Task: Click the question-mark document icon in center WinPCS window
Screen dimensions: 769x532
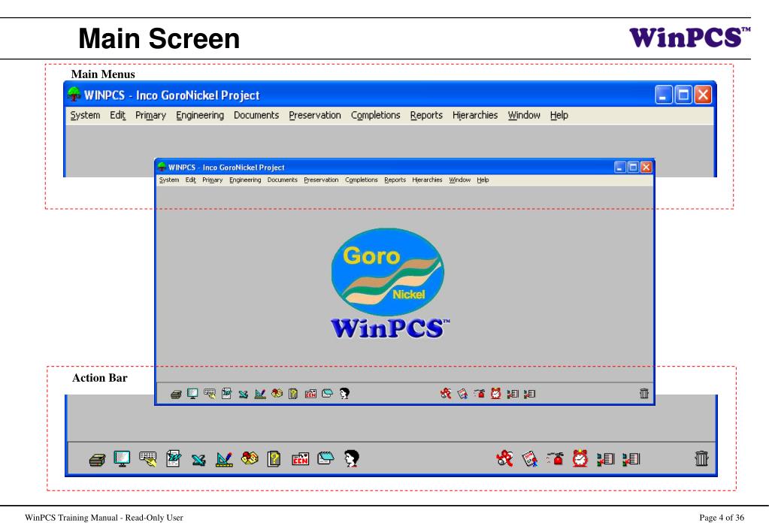Action: pyautogui.click(x=293, y=394)
